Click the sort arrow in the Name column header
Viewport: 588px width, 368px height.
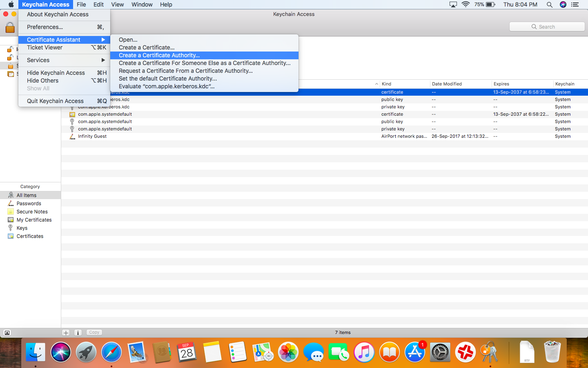point(376,84)
